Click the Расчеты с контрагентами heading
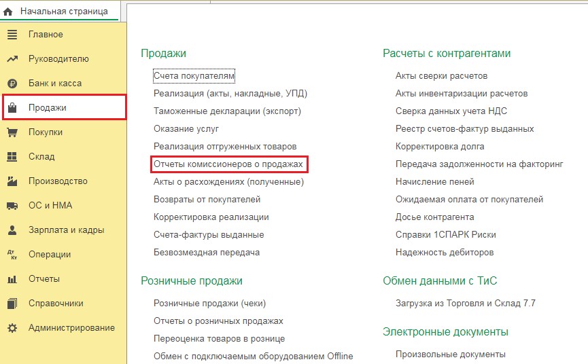Screen dimensions: 588x364 pyautogui.click(x=447, y=54)
